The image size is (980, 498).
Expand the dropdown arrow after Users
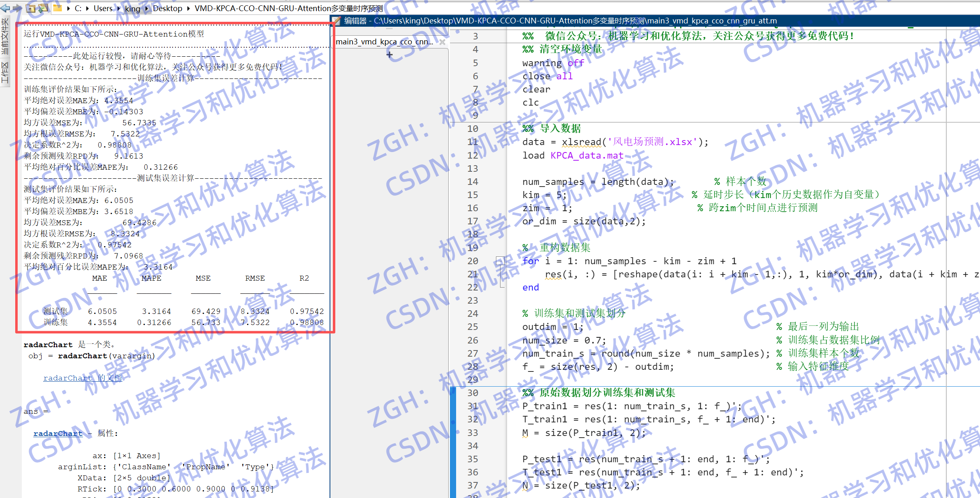[119, 8]
